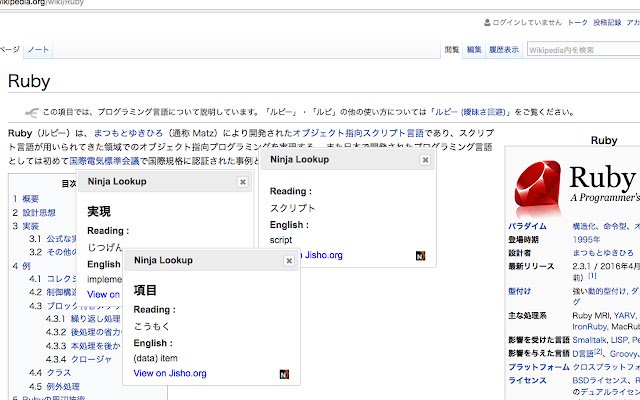The width and height of the screenshot is (640, 400).
Task: Focus the Wikipedia search field
Action: [584, 50]
